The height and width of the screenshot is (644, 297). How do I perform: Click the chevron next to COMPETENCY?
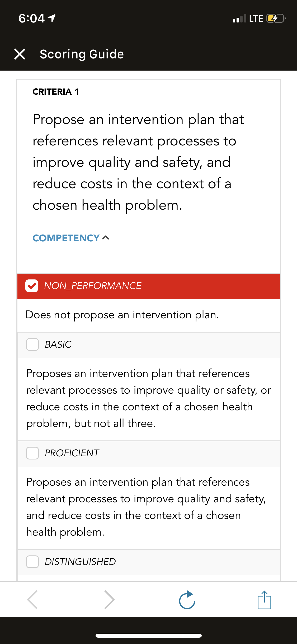[x=106, y=238]
